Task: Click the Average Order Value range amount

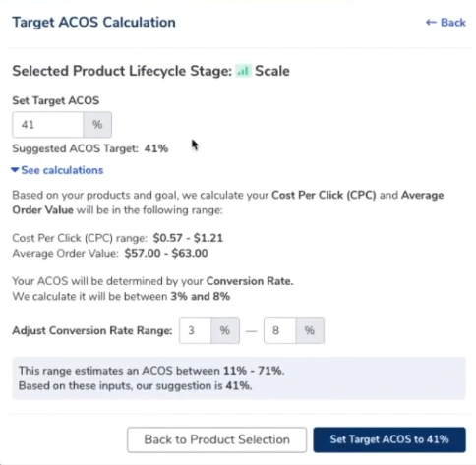Action: pyautogui.click(x=166, y=253)
